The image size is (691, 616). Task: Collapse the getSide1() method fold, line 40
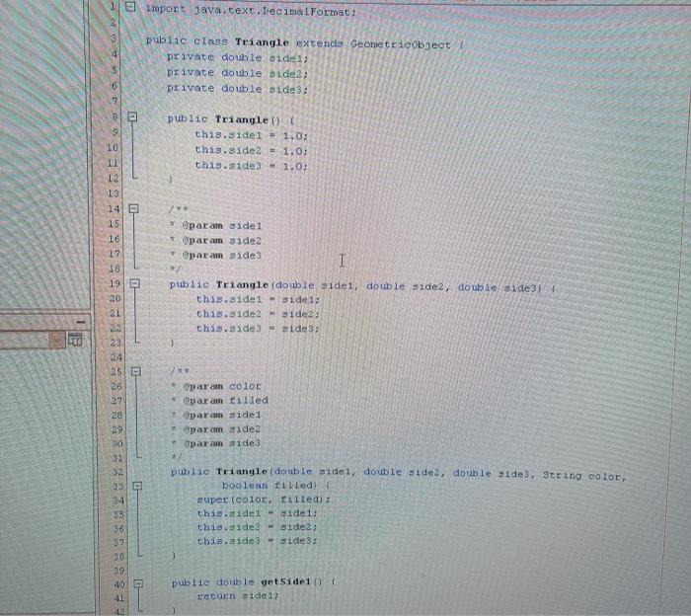tap(138, 583)
